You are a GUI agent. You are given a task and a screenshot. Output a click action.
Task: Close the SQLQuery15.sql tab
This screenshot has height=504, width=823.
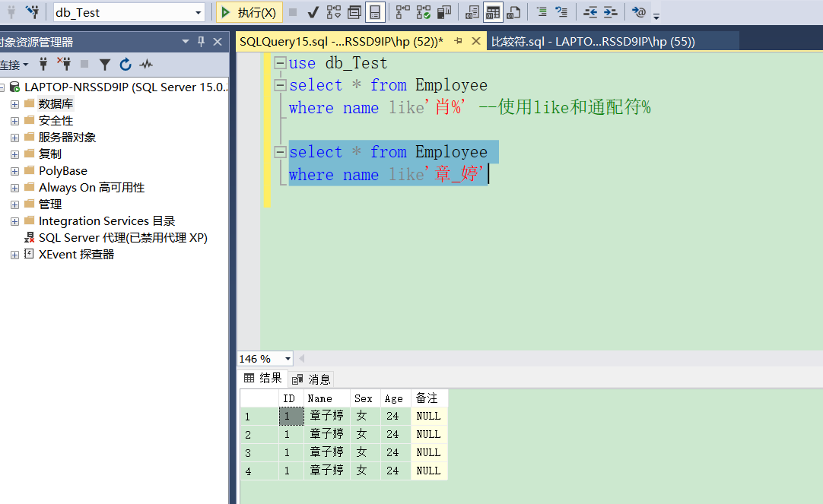476,41
